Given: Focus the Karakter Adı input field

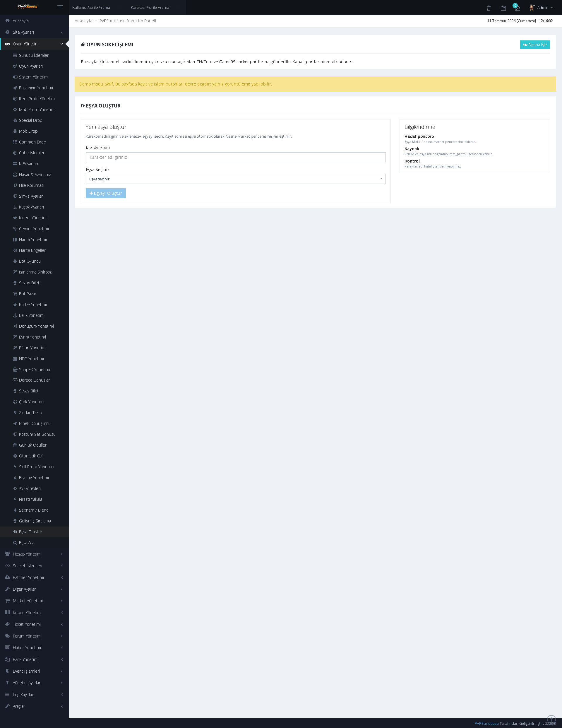Looking at the screenshot, I should coord(236,157).
